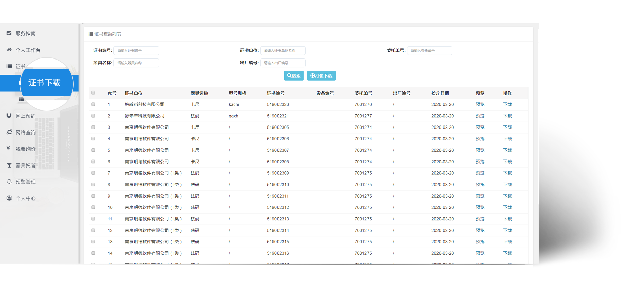This screenshot has height=287, width=644.
Task: Click the magnet icon beside 网上预约
Action: pos(9,116)
